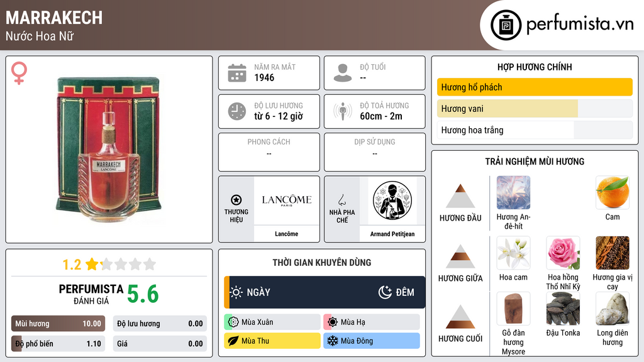Select the Mùa Đông season chip
The image size is (644, 362).
[372, 341]
